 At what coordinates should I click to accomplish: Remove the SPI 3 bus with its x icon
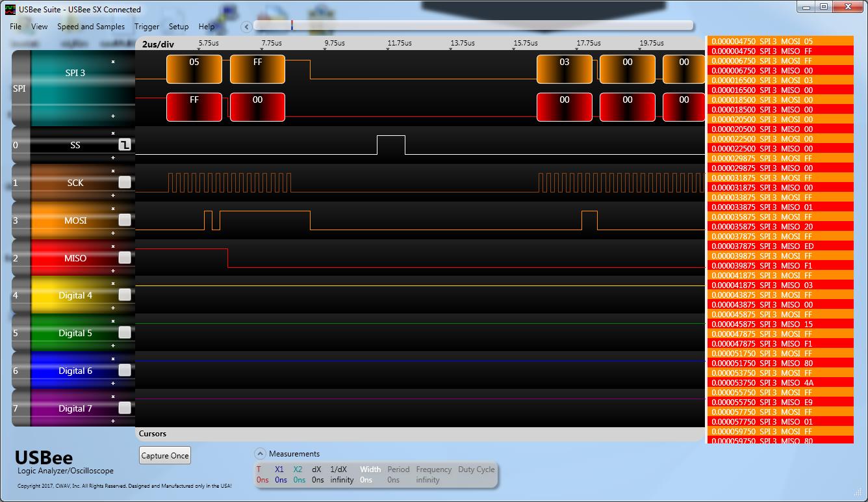click(x=113, y=62)
